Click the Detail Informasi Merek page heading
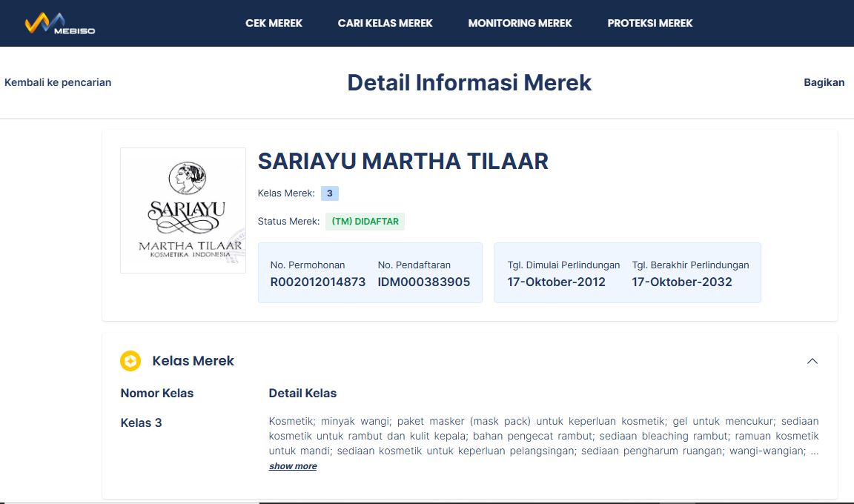Screen dimensions: 854x504 (469, 83)
